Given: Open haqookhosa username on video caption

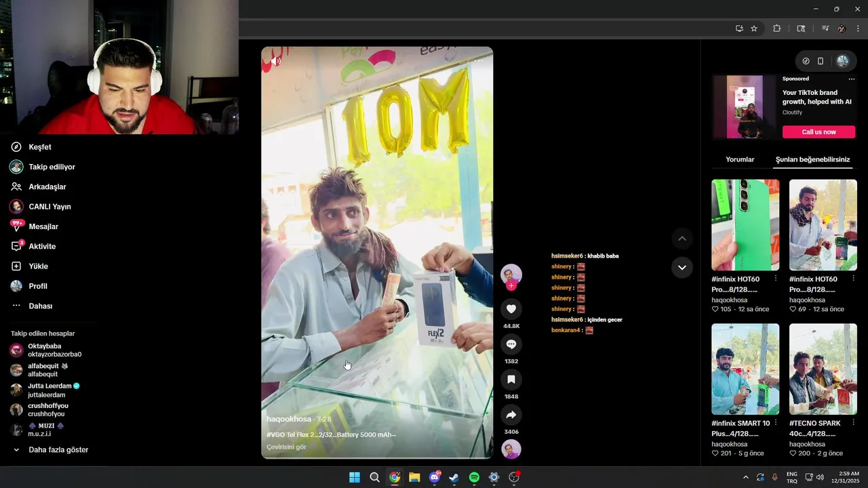Looking at the screenshot, I should click(x=289, y=419).
